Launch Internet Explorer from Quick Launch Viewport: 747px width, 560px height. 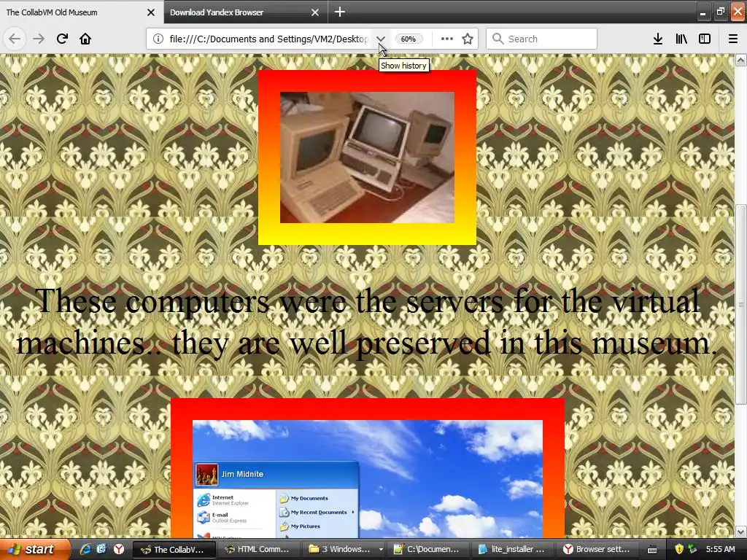click(x=85, y=549)
